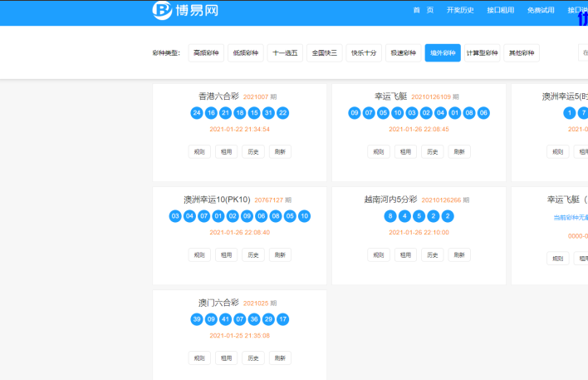Viewport: 588px width, 380px height.
Task: View 规则 for 越南河内5分彩
Action: point(379,255)
